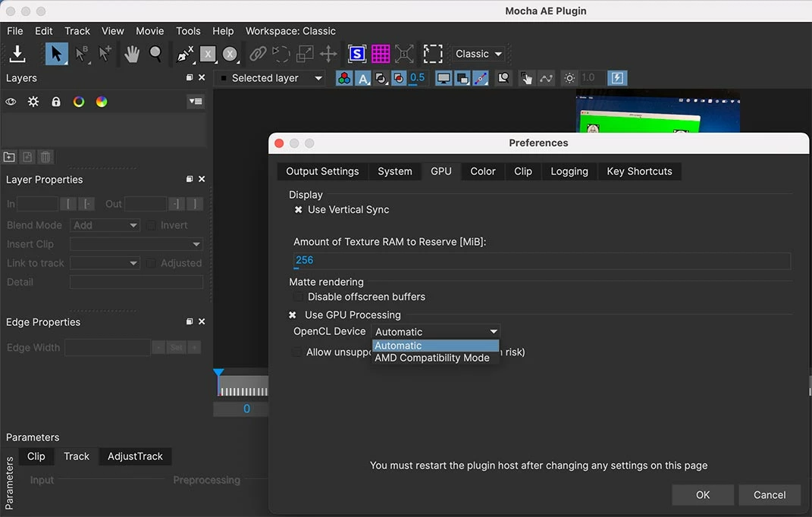The width and height of the screenshot is (812, 517).
Task: Open the Selected layer dropdown
Action: 271,78
